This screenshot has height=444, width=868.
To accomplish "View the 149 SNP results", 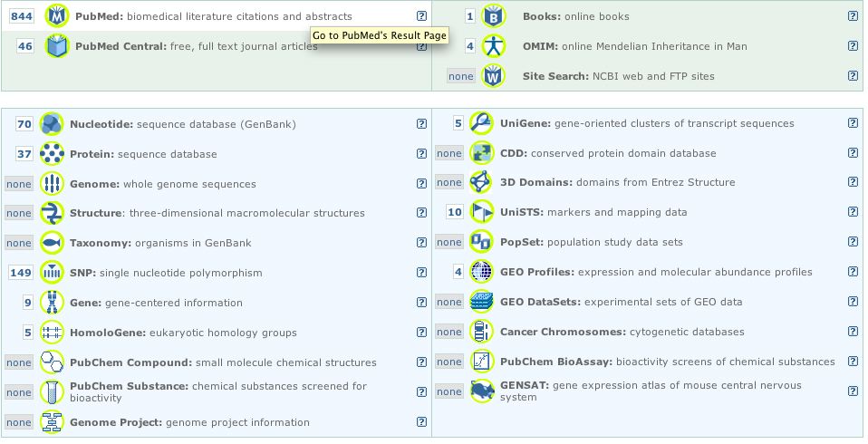I will 21,273.
